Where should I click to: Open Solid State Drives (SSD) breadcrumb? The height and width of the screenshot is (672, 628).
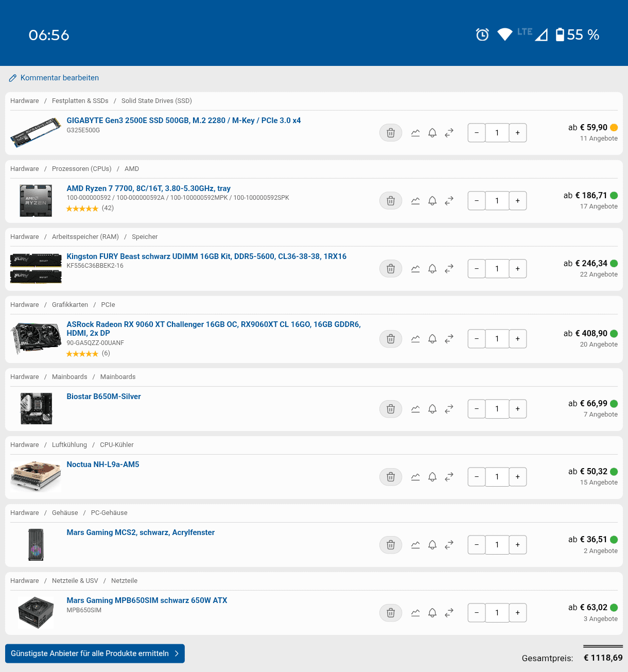[156, 101]
